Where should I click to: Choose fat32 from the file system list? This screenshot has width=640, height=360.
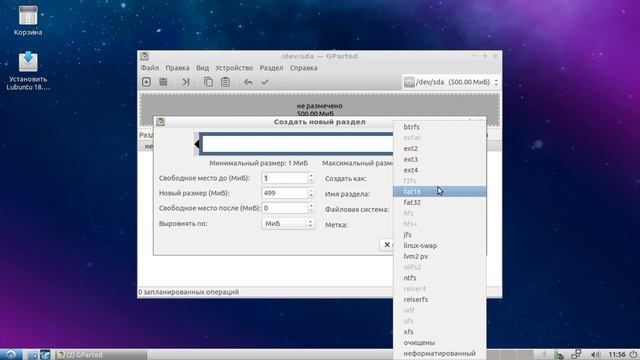click(440, 202)
